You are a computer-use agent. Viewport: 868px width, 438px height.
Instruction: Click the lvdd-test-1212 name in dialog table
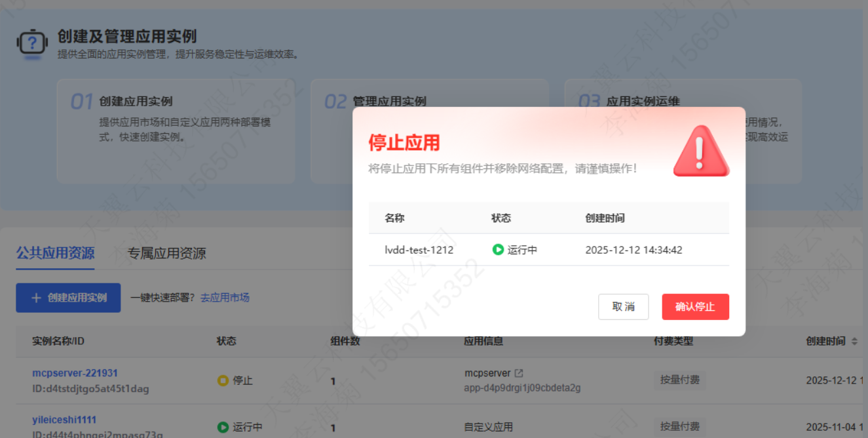[419, 250]
